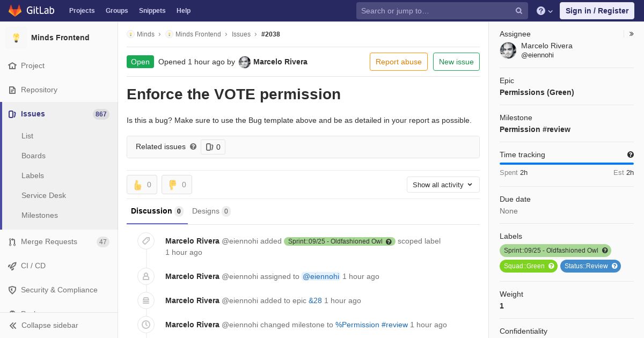
Task: Click the time tracking progress bar
Action: 567,164
